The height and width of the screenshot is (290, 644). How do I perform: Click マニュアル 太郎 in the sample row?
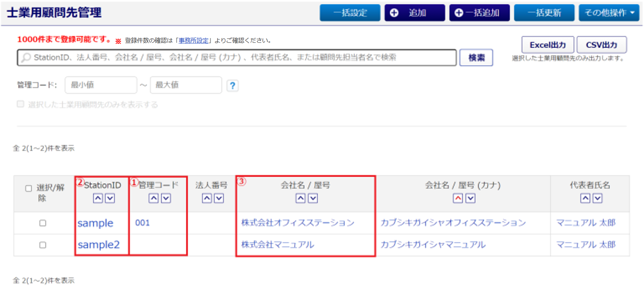click(x=586, y=223)
